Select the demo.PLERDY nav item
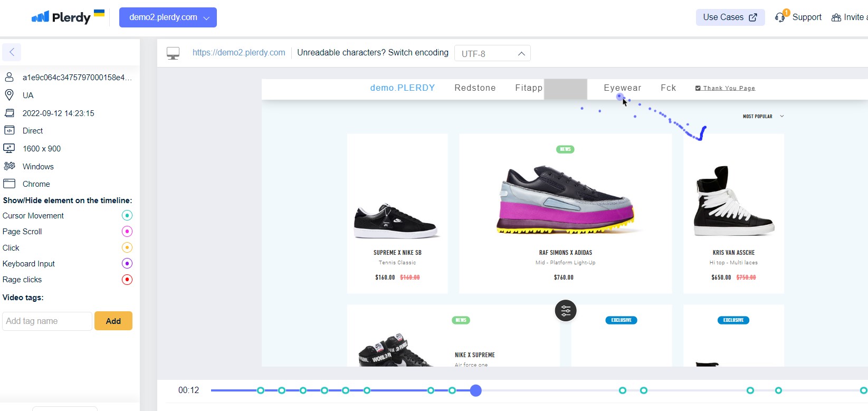Image resolution: width=868 pixels, height=411 pixels. (x=403, y=88)
